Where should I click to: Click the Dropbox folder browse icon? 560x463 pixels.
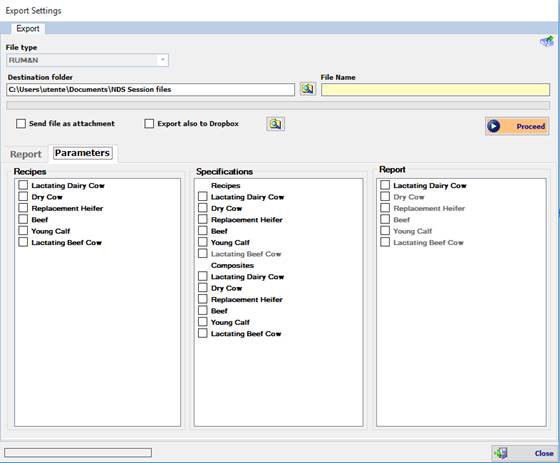[275, 124]
